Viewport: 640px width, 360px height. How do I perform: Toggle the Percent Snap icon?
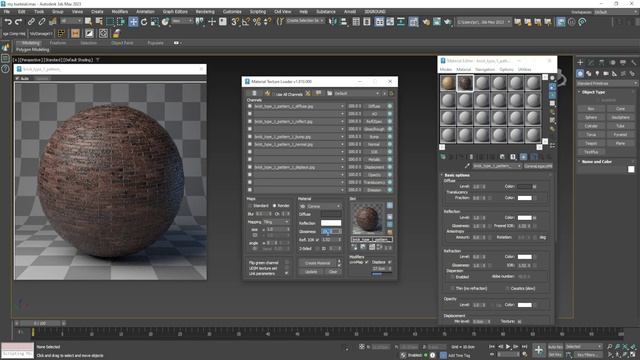click(x=257, y=22)
